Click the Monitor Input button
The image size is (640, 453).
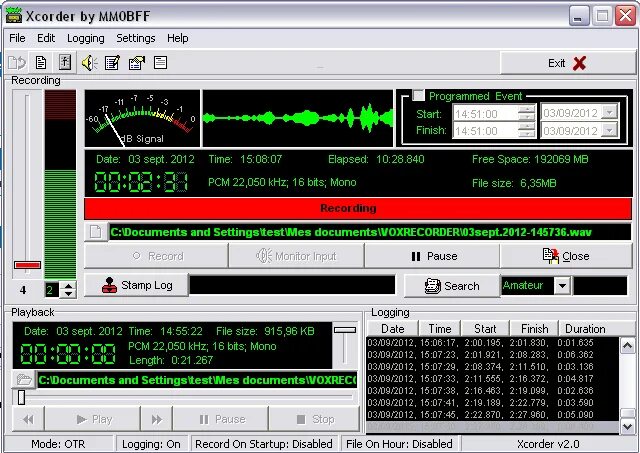coord(297,256)
